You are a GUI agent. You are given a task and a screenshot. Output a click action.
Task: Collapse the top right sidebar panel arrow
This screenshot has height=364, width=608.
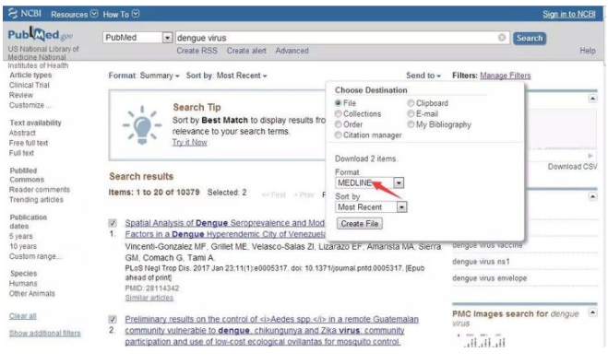point(592,99)
